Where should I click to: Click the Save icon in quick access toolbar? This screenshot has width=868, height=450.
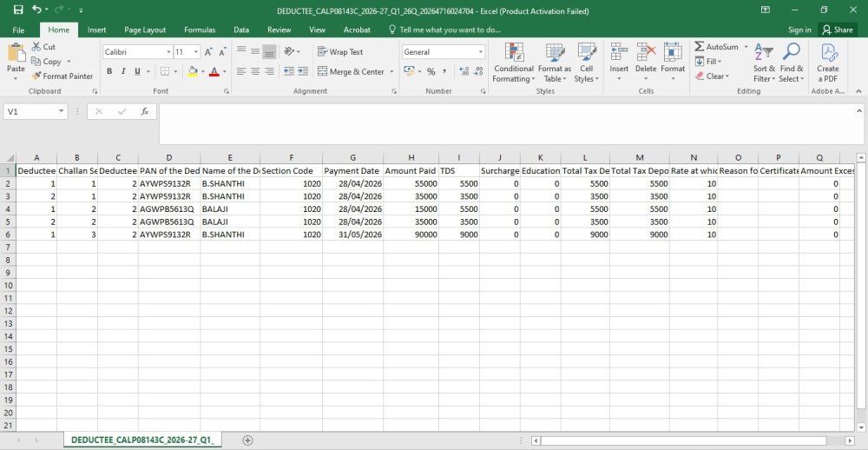tap(17, 10)
